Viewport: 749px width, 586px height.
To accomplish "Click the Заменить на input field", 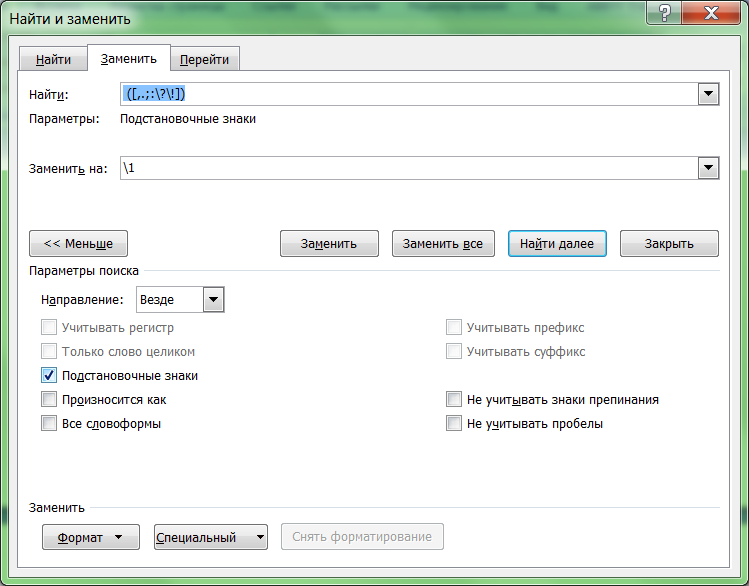I will [x=409, y=168].
